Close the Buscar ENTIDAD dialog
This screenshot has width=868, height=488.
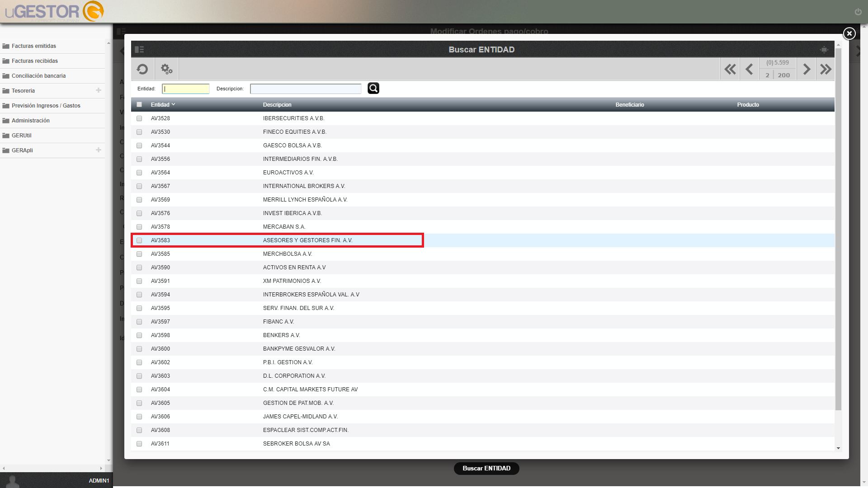pyautogui.click(x=849, y=33)
